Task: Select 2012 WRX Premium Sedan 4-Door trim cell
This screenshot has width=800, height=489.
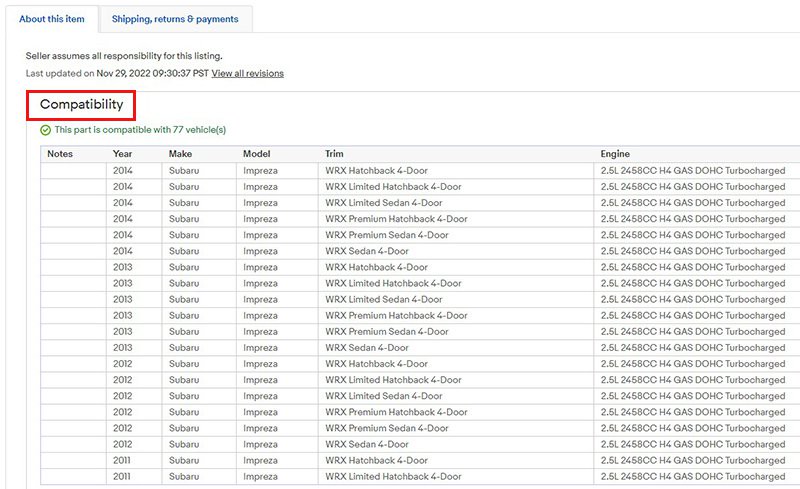Action: click(456, 428)
